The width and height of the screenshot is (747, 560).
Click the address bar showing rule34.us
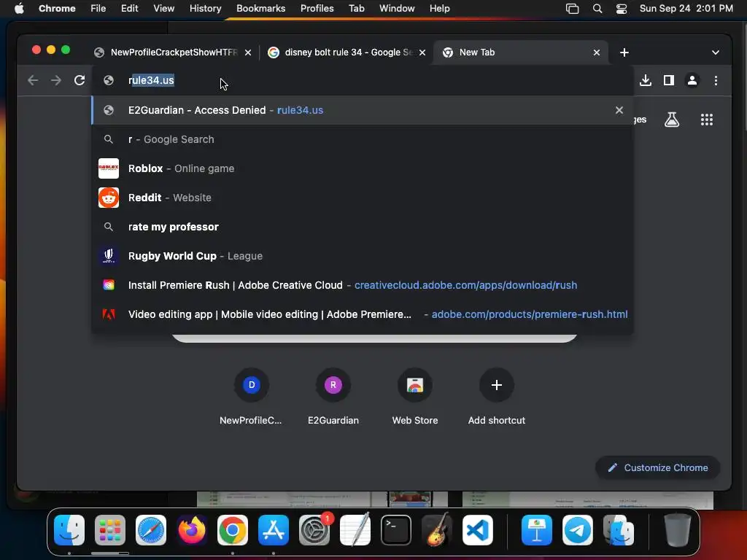click(362, 80)
